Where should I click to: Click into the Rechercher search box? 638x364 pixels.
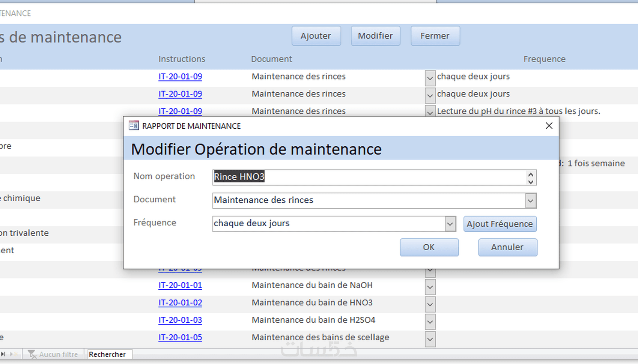tap(109, 354)
